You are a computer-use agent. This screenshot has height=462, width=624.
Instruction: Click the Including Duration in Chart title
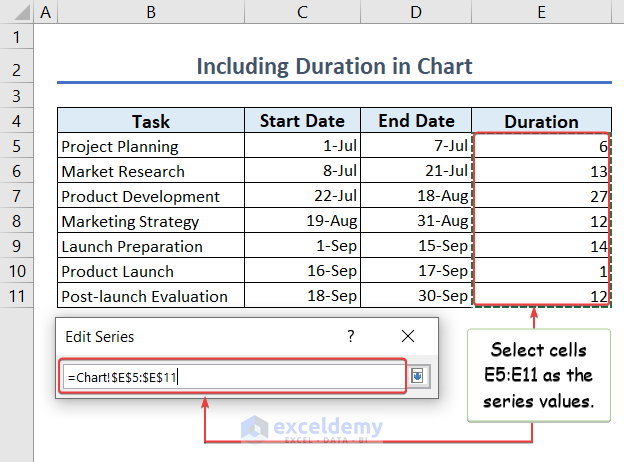pyautogui.click(x=334, y=67)
